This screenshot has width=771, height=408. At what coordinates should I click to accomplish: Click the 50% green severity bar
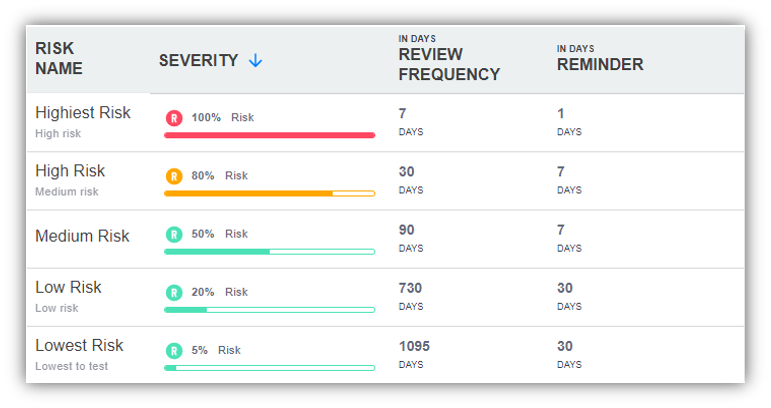269,251
